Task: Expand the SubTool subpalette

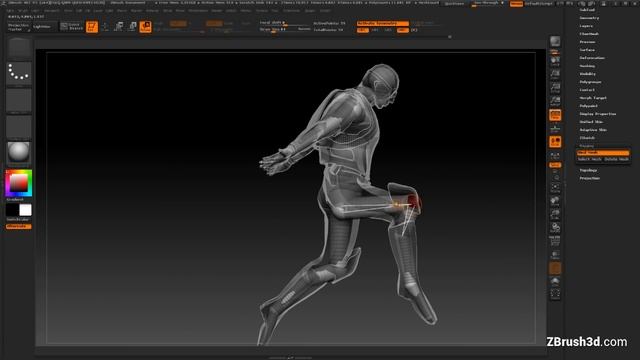Action: click(x=587, y=10)
